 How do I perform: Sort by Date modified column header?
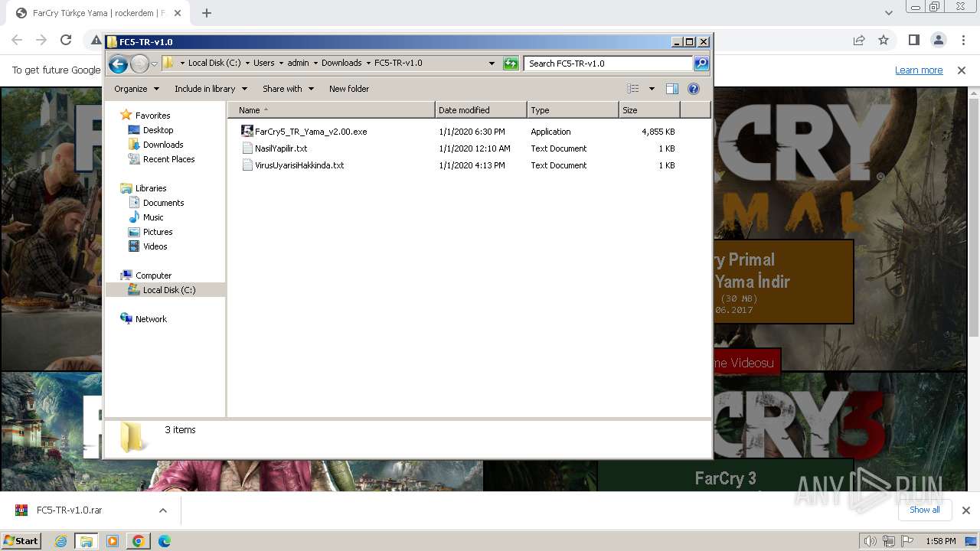(x=481, y=110)
